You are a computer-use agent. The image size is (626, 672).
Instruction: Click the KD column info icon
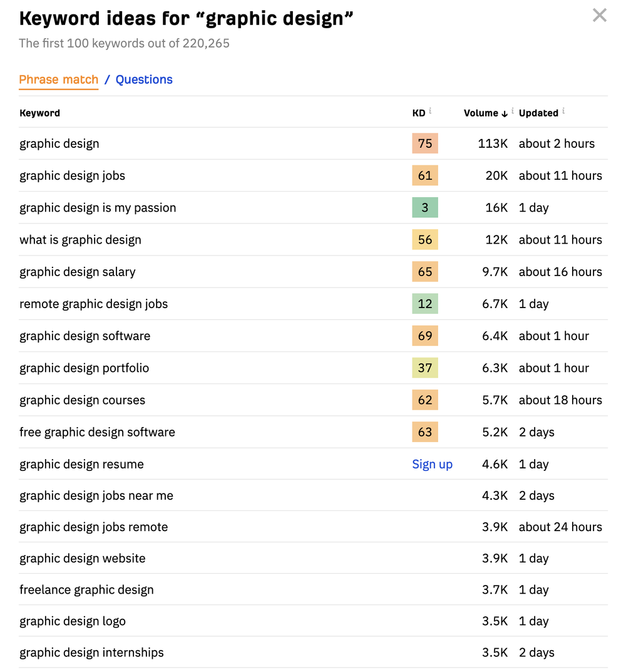430,111
